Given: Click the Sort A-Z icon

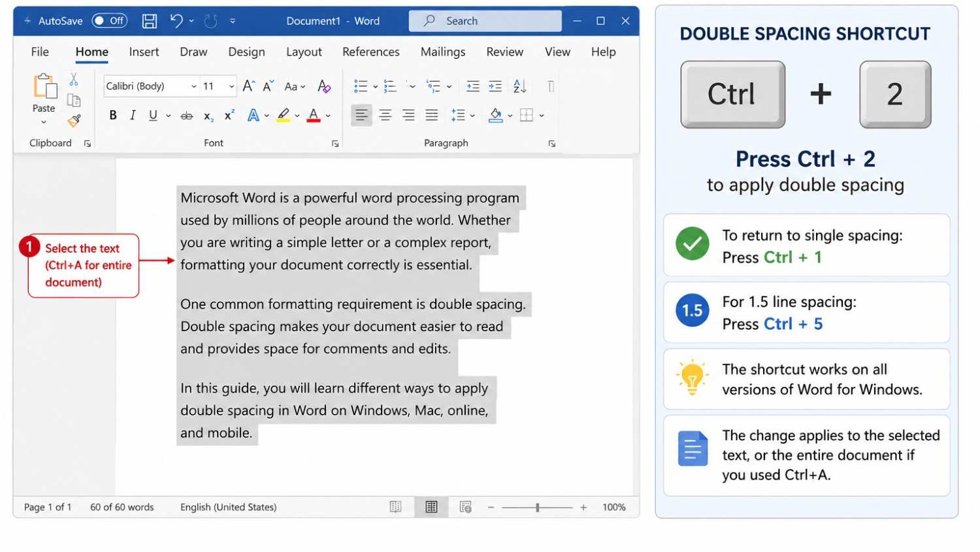Looking at the screenshot, I should coord(520,86).
